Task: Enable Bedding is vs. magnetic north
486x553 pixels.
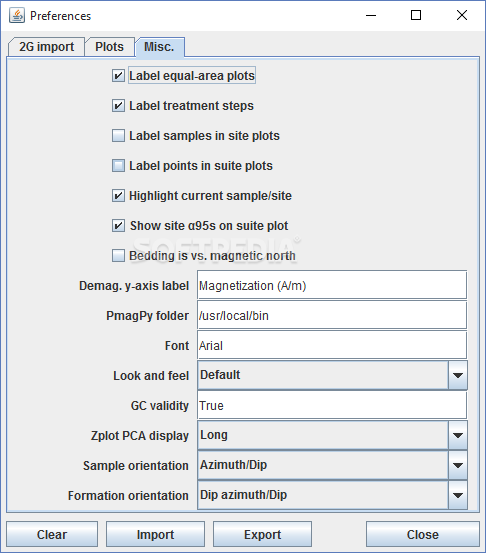Action: pyautogui.click(x=118, y=255)
